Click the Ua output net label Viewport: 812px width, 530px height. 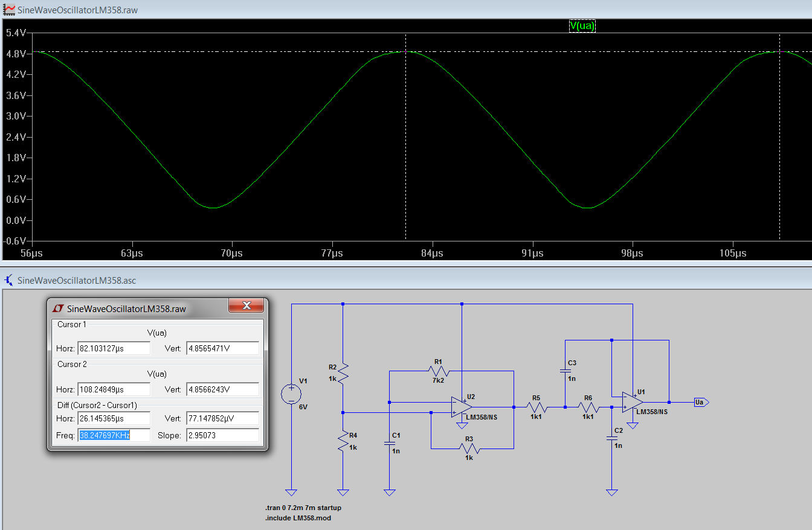point(700,402)
